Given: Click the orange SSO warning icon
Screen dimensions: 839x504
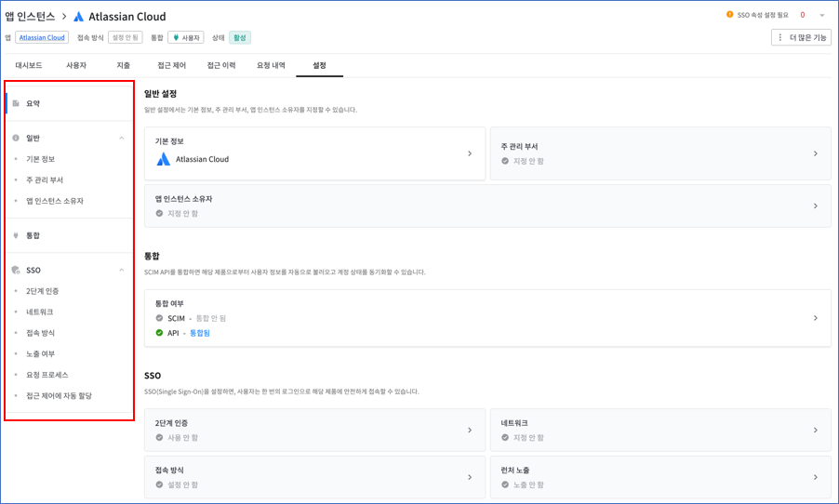Looking at the screenshot, I should point(730,15).
